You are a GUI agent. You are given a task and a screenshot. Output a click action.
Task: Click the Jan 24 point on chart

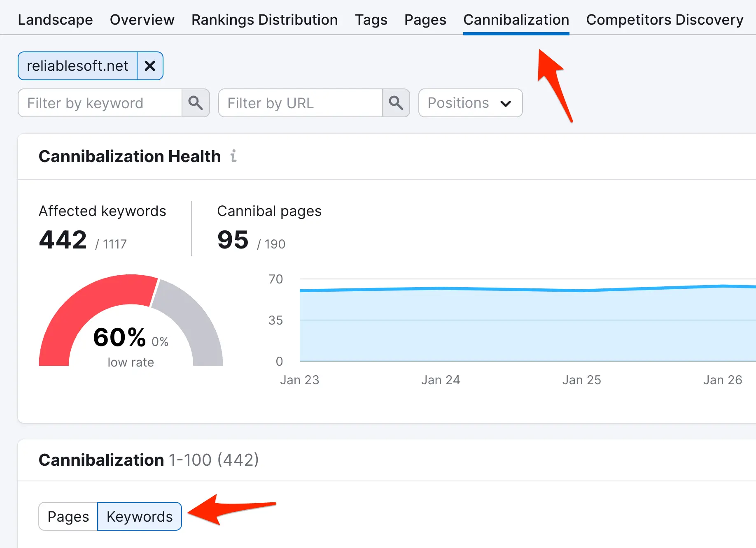tap(441, 288)
